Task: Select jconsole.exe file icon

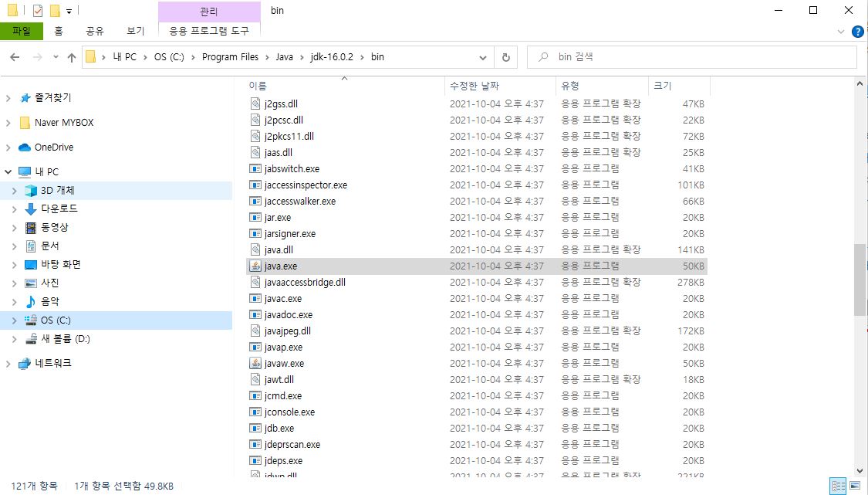Action: coord(255,412)
